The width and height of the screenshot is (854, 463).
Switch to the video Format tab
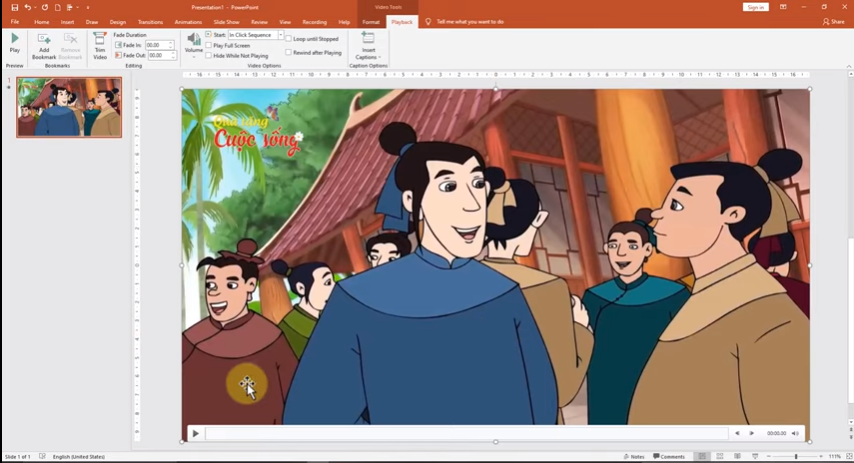pos(371,22)
